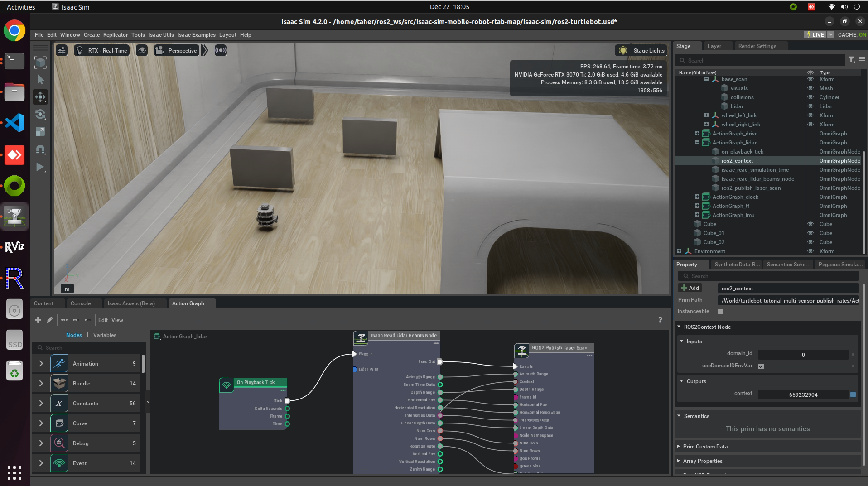This screenshot has width=868, height=486.
Task: Expand ActionGraph_drive node
Action: pyautogui.click(x=697, y=133)
